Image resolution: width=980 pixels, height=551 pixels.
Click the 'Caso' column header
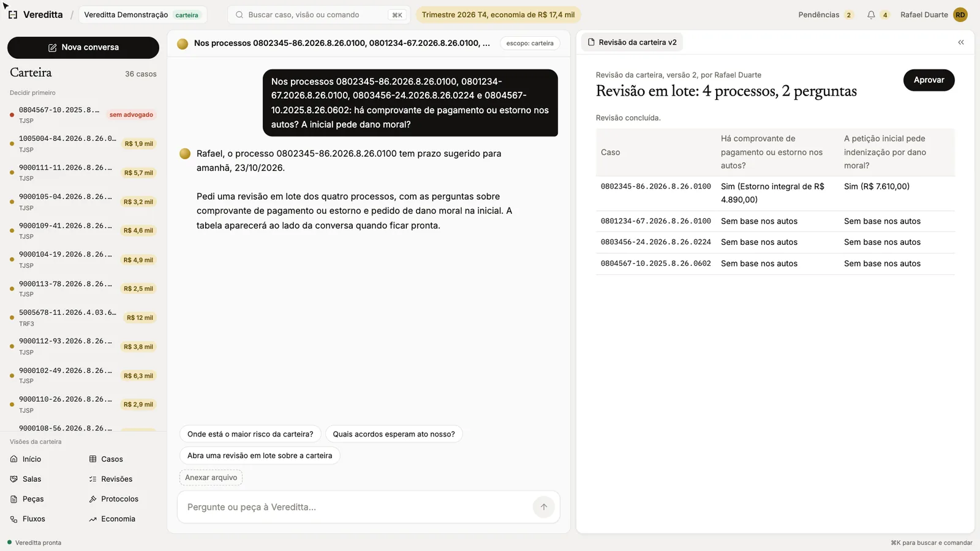point(610,152)
